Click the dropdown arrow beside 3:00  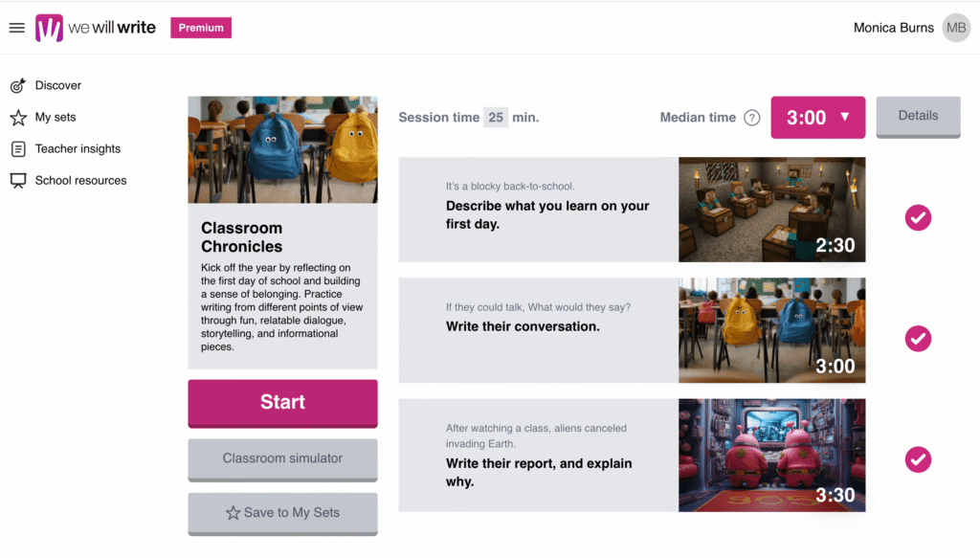pos(845,117)
